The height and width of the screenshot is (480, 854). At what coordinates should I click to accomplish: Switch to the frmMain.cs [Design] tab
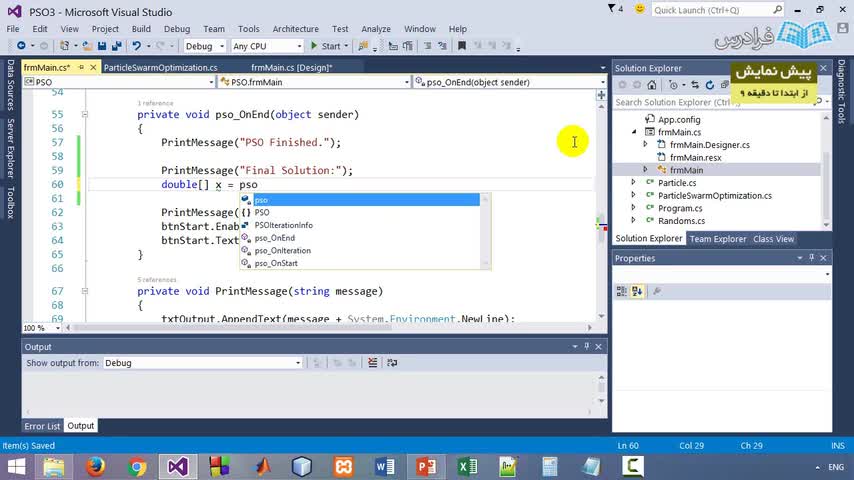[291, 68]
